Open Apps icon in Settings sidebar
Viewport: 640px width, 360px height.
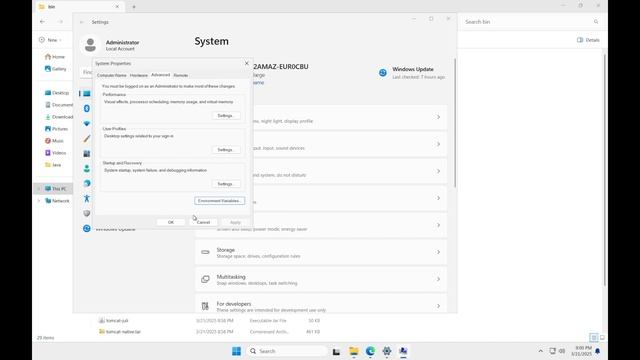87,153
